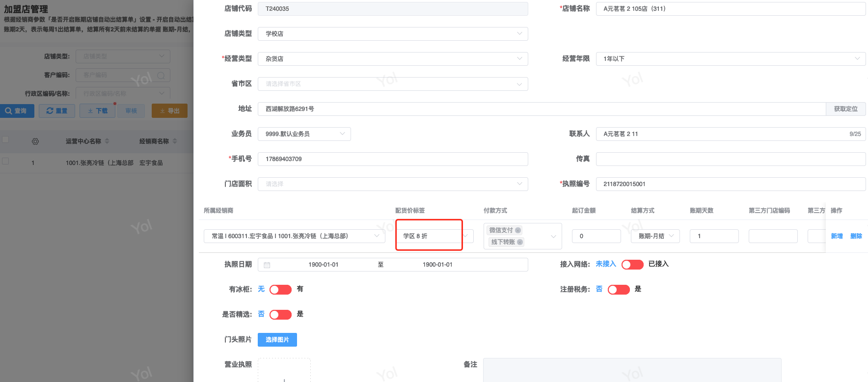
Task: Tick the select-all checkbox in the table header
Action: (x=5, y=140)
